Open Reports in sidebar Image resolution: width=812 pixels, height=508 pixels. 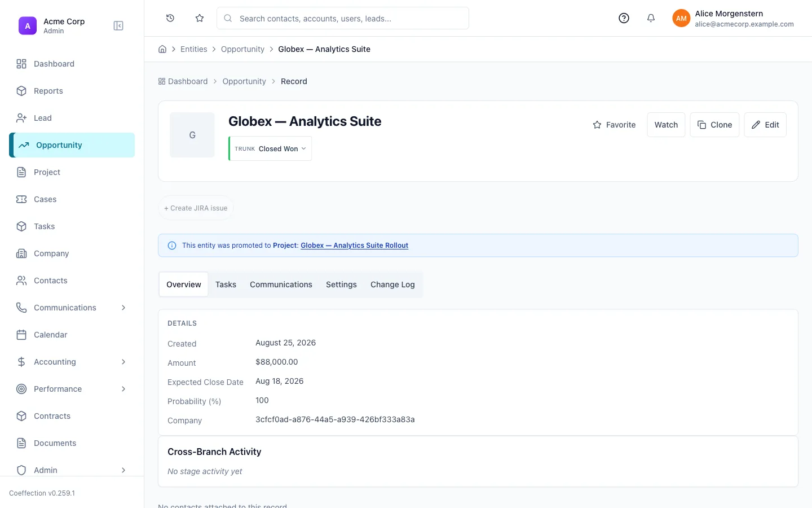[x=72, y=91]
